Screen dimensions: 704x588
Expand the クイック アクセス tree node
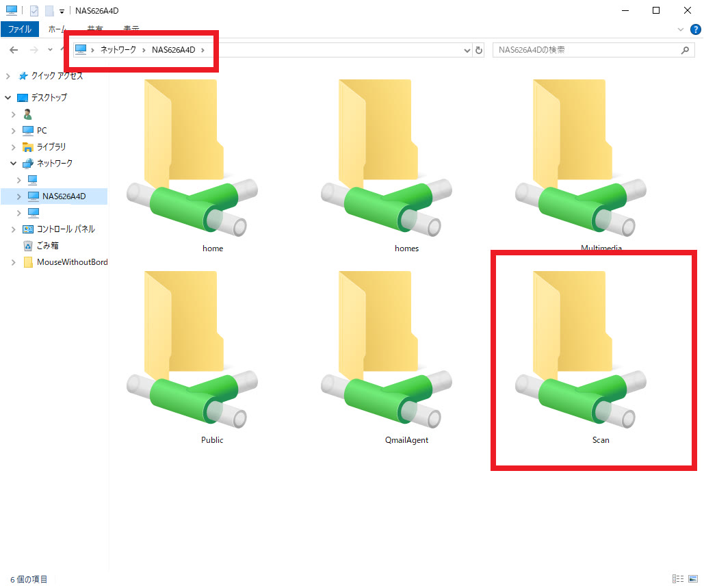[x=8, y=76]
